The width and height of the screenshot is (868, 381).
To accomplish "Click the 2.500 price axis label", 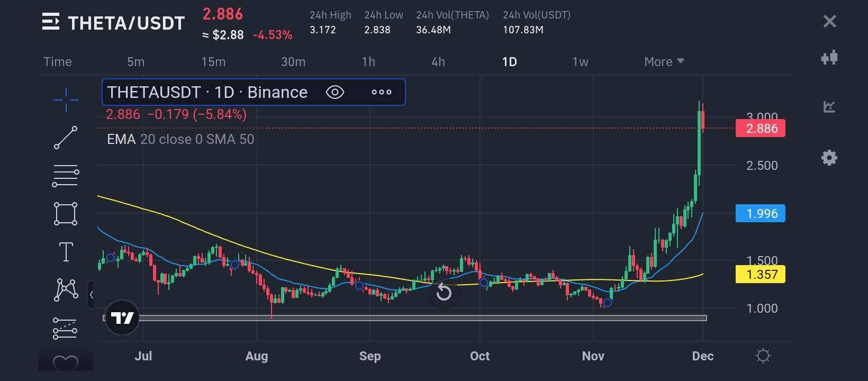I will click(762, 166).
